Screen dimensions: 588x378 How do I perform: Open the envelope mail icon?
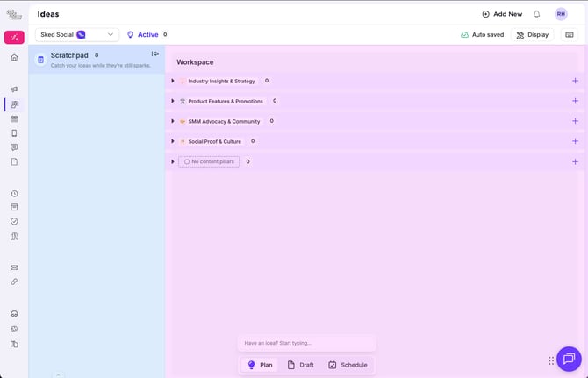pos(14,267)
